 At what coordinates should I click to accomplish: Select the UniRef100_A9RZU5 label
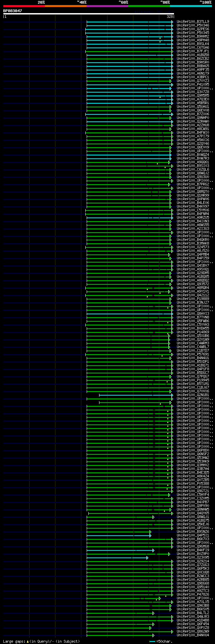(193, 217)
